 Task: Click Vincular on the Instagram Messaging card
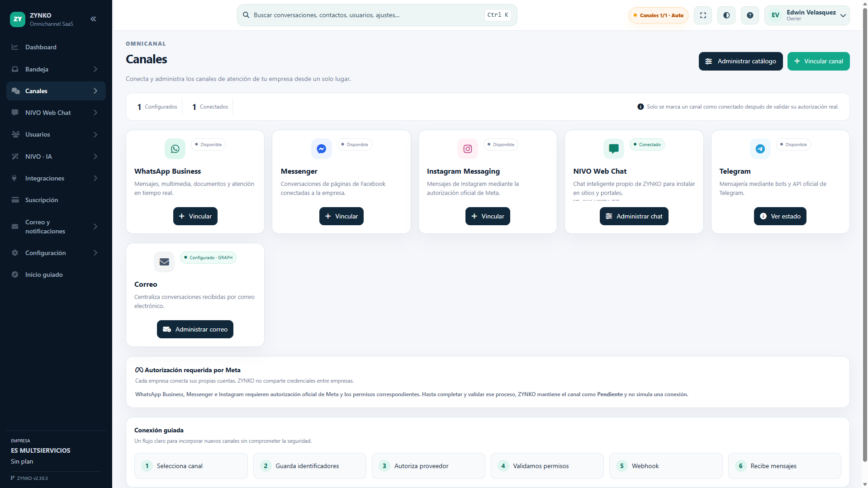tap(488, 216)
